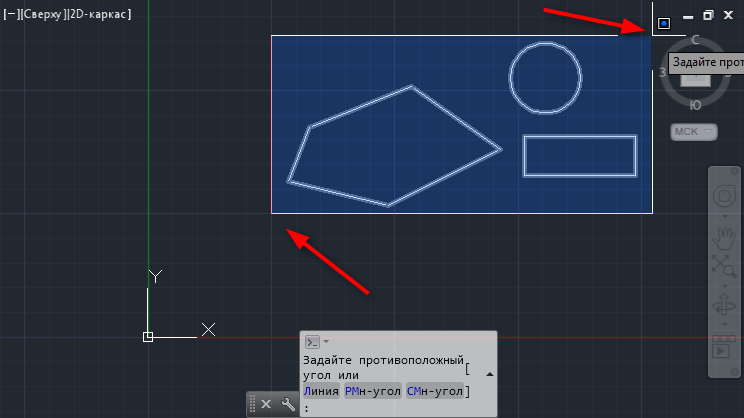The image size is (744, 418).
Task: Click the UCS origin square icon
Action: click(148, 337)
